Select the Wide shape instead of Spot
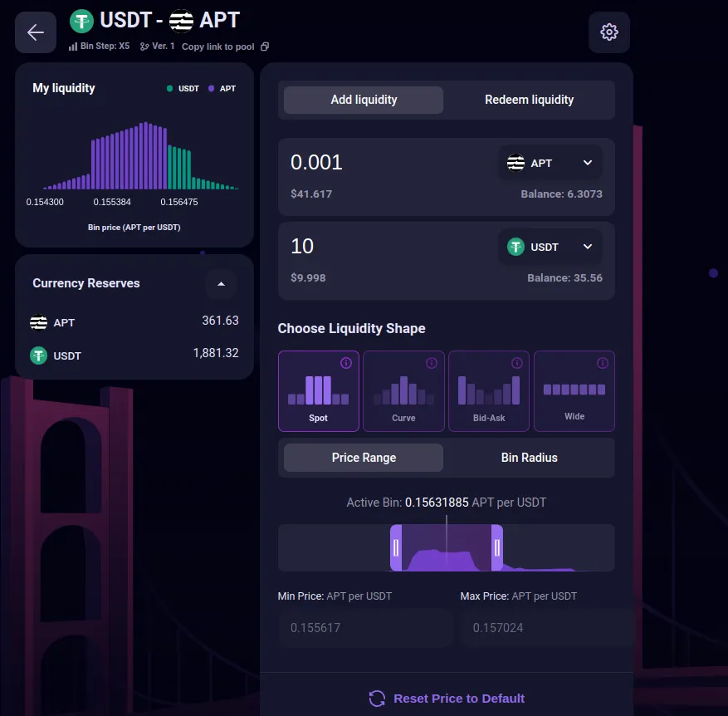 pos(574,390)
